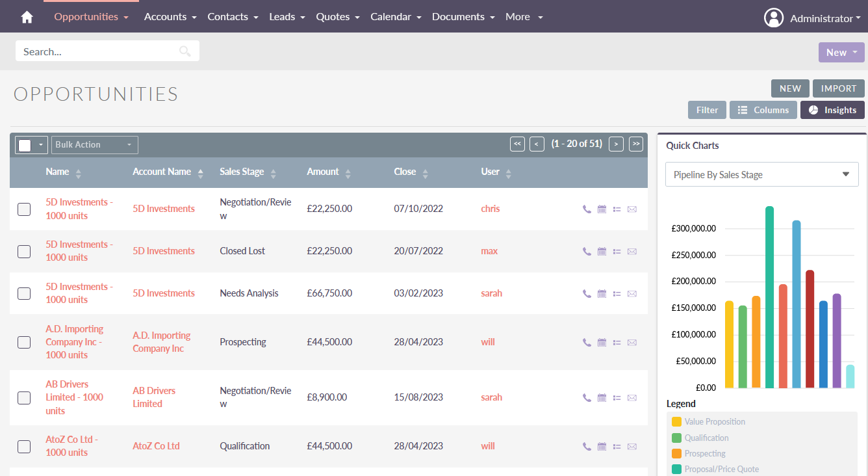
Task: Schedule meeting for chris's 5D Investments row
Action: tap(602, 209)
